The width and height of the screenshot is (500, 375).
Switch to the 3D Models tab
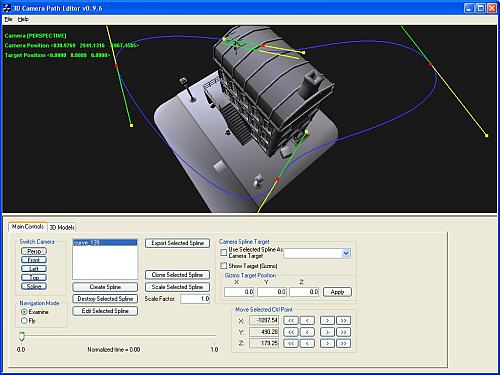tap(62, 227)
